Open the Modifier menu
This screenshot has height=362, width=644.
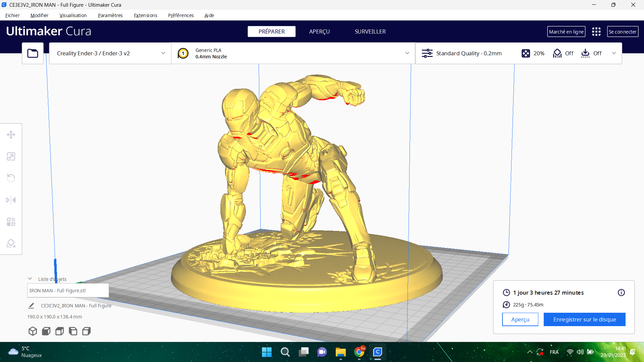pyautogui.click(x=39, y=15)
